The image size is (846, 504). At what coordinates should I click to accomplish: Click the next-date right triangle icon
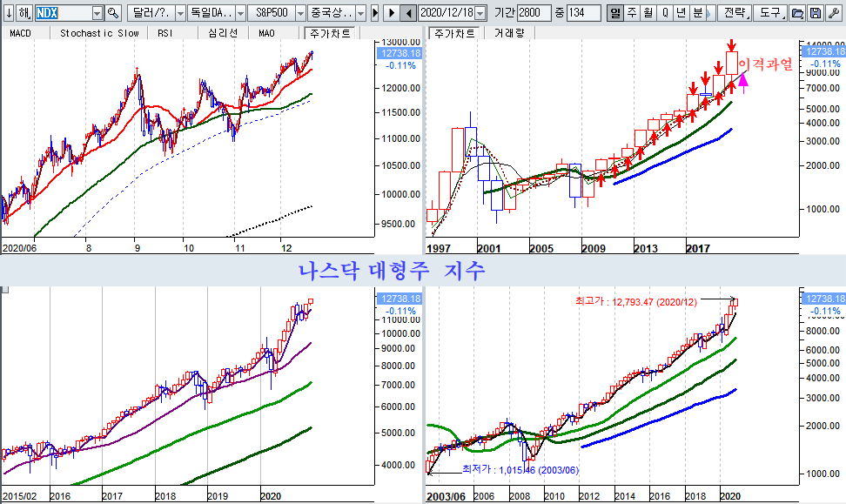[393, 13]
